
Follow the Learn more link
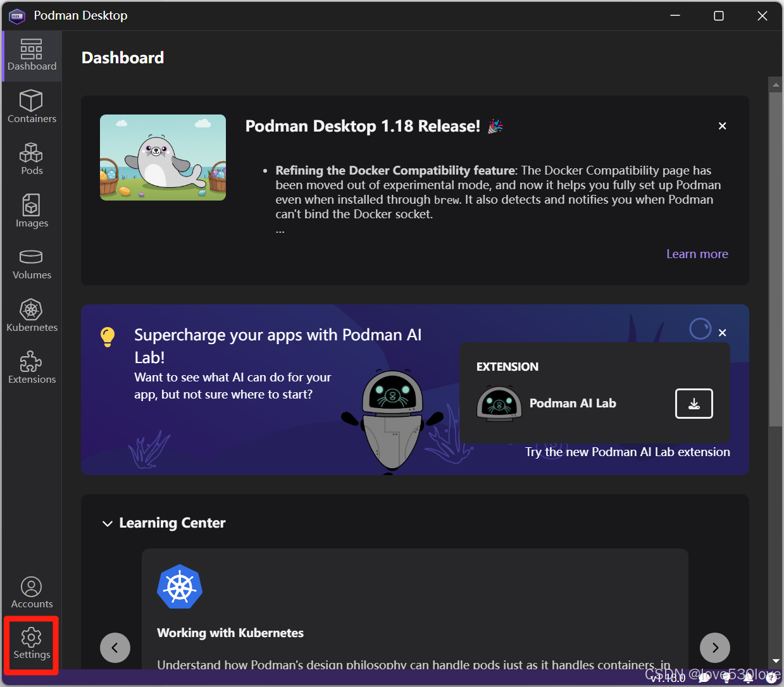coord(697,254)
